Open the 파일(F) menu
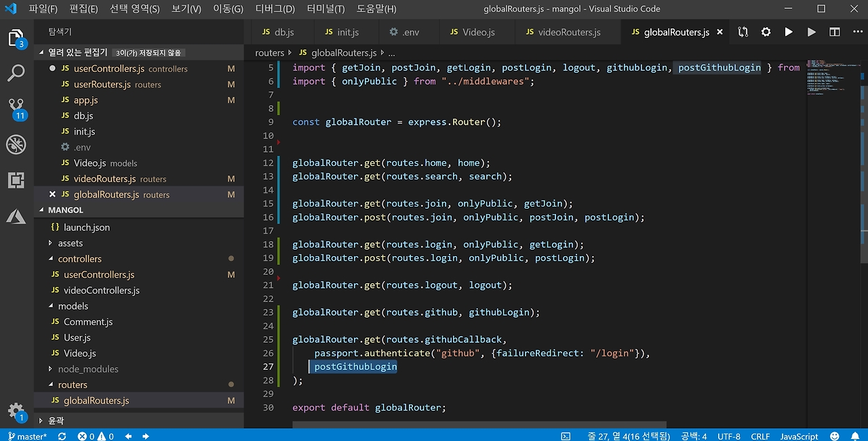Screen dimensions: 868x441 tap(43, 9)
